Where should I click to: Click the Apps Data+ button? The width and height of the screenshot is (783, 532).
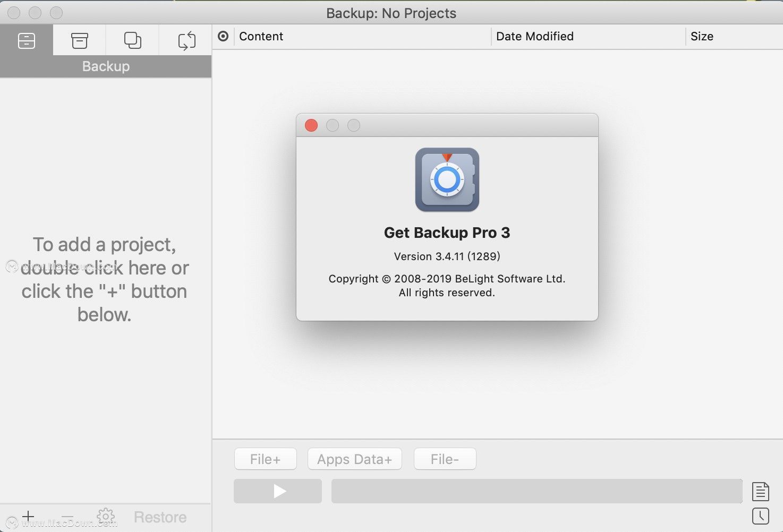pos(354,459)
